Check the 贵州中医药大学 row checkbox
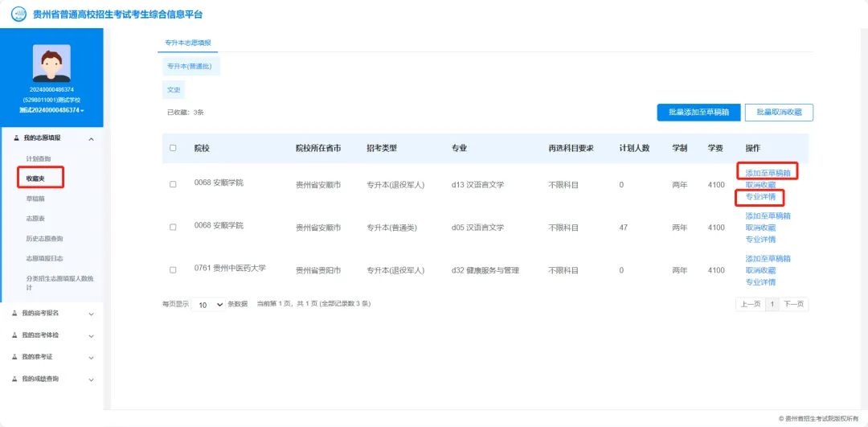868x427 pixels. tap(173, 270)
